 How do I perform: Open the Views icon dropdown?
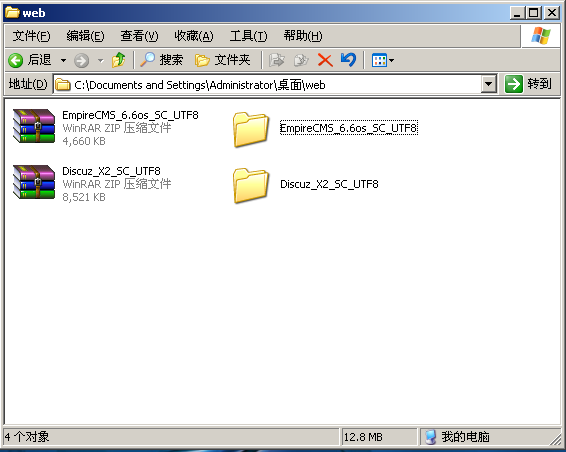pos(383,60)
